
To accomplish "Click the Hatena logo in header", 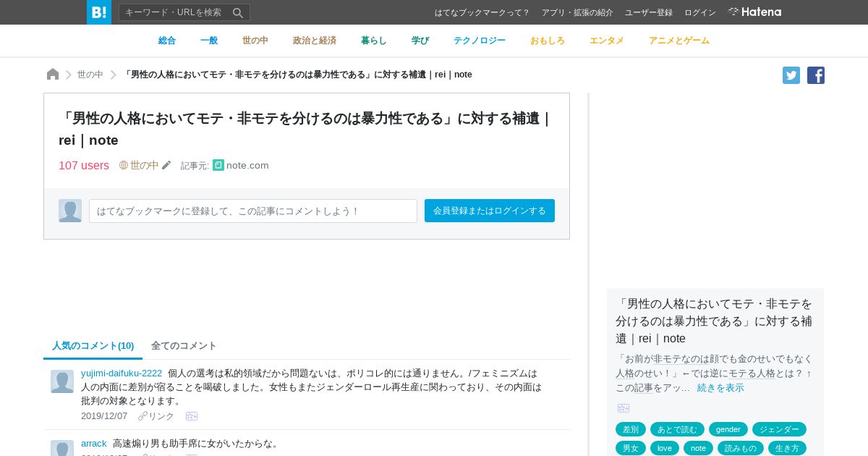I will (x=754, y=12).
